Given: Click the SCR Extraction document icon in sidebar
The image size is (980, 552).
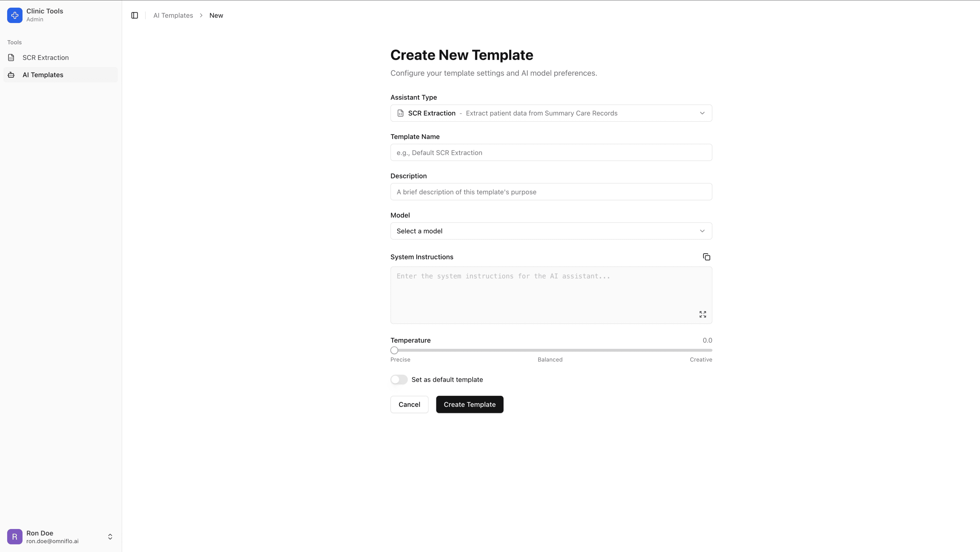Looking at the screenshot, I should coord(11,57).
